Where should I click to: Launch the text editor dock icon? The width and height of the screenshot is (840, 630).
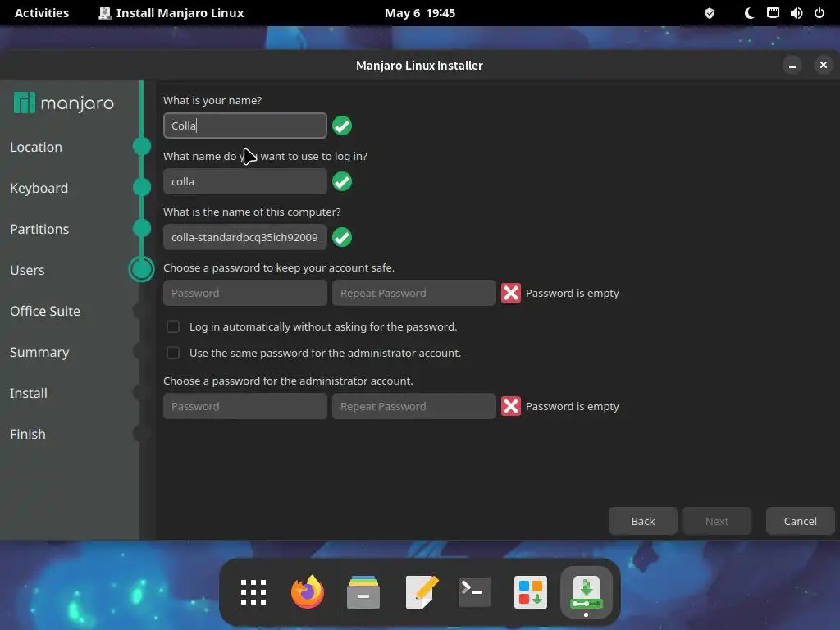422,592
